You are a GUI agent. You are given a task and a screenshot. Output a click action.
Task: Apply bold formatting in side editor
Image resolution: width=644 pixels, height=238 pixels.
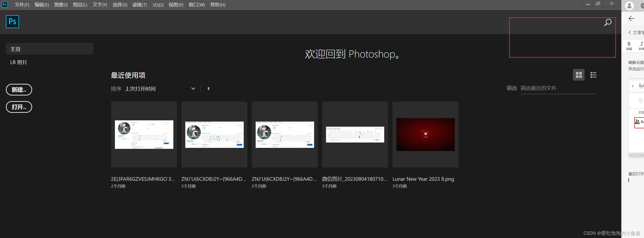coord(629,46)
